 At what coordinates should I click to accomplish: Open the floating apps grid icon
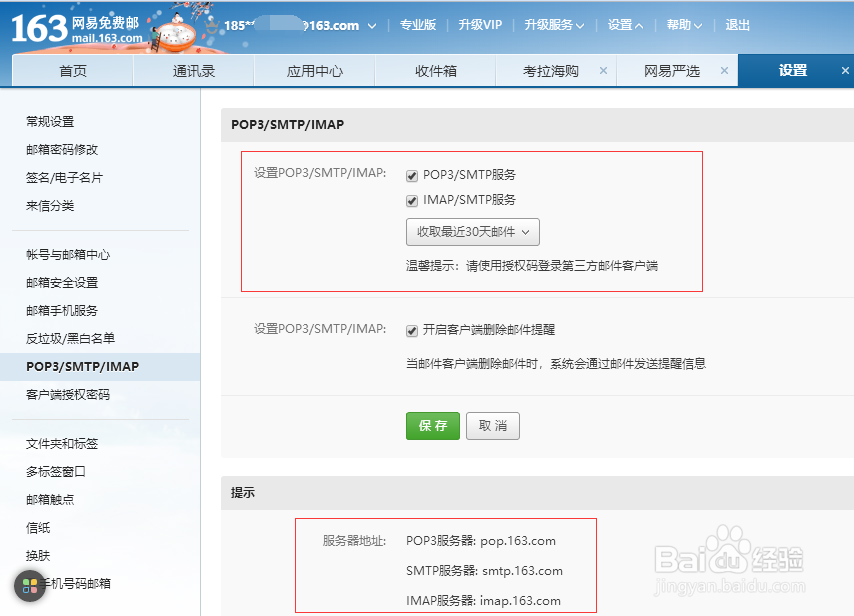click(x=30, y=586)
